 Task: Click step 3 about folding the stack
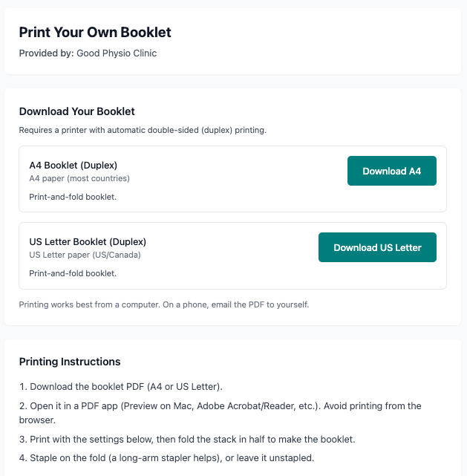coord(187,439)
